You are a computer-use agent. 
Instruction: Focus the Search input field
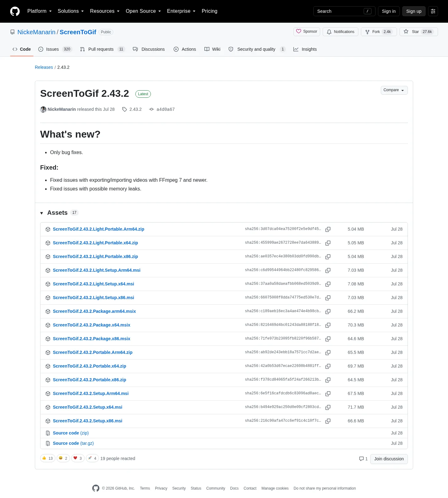coord(344,11)
